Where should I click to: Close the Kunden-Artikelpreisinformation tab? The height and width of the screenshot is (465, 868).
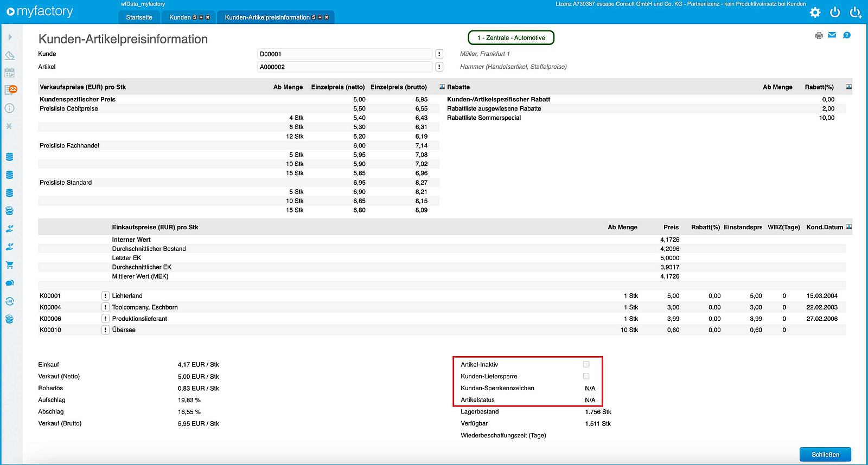(327, 17)
